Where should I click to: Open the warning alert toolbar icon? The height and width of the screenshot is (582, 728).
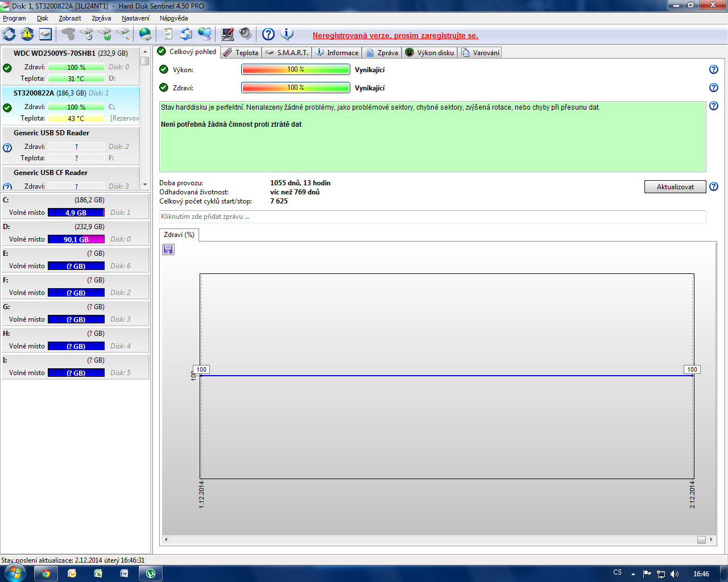(27, 34)
